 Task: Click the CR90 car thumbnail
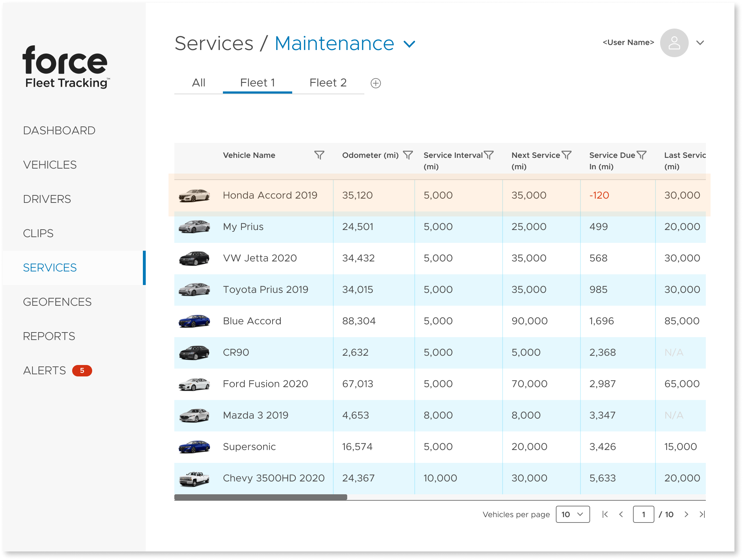(194, 352)
